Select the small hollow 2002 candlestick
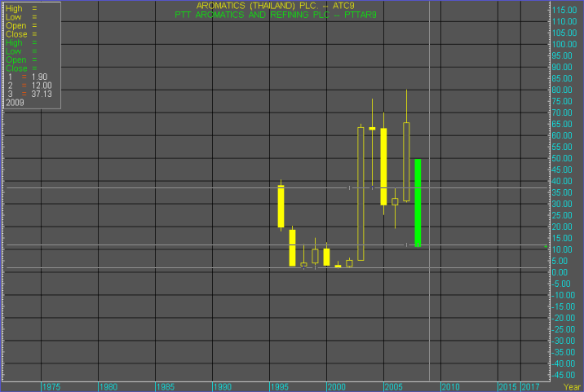The height and width of the screenshot is (392, 584). (349, 263)
